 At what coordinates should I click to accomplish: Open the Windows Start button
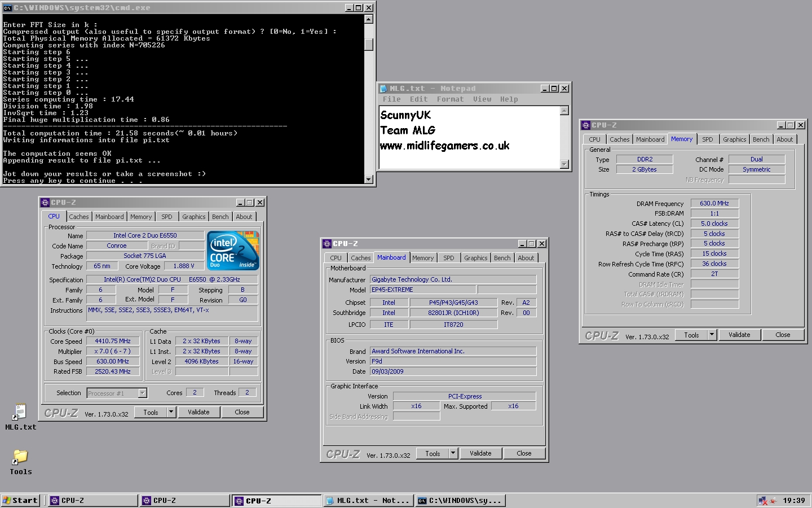coord(20,500)
